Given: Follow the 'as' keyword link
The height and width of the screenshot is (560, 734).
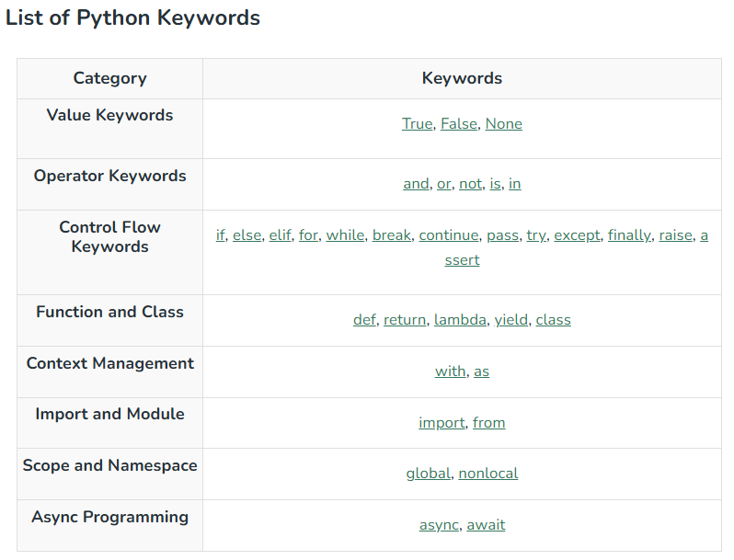Looking at the screenshot, I should click(x=481, y=371).
